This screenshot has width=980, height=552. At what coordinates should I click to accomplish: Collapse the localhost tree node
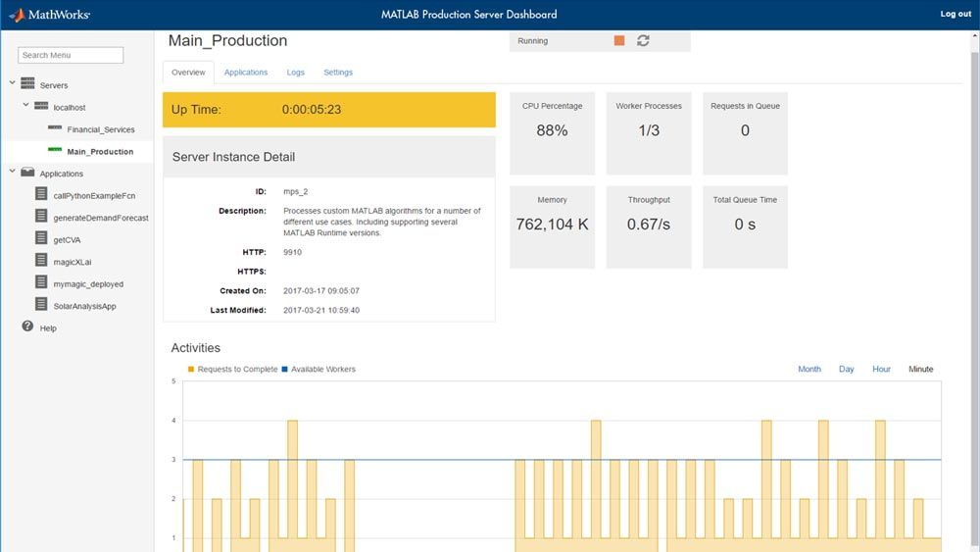tap(26, 106)
